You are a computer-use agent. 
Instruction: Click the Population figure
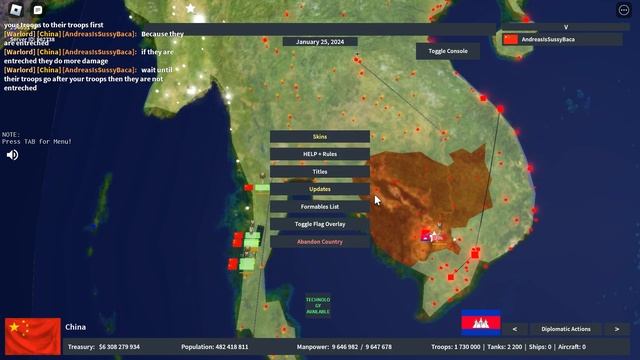(215, 347)
